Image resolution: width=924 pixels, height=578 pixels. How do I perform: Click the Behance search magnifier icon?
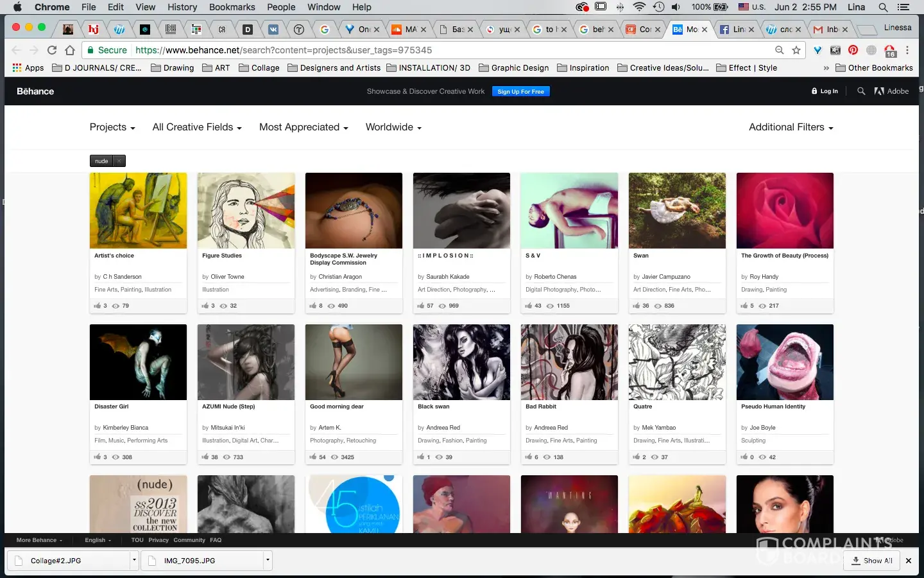coord(861,91)
